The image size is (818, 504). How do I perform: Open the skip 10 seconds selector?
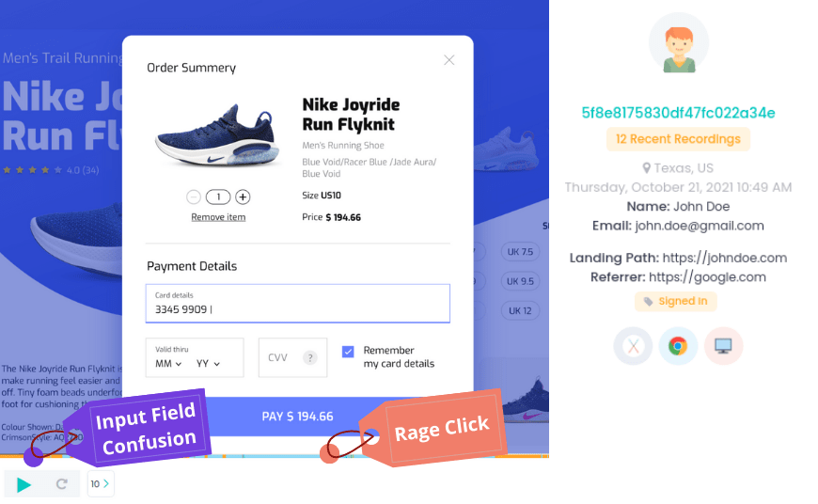[x=101, y=483]
